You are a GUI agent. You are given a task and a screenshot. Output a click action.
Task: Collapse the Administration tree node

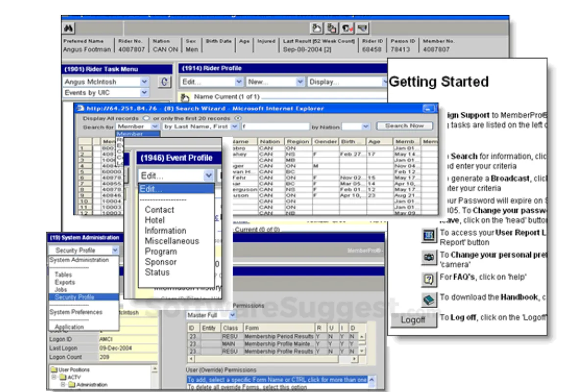click(x=63, y=385)
